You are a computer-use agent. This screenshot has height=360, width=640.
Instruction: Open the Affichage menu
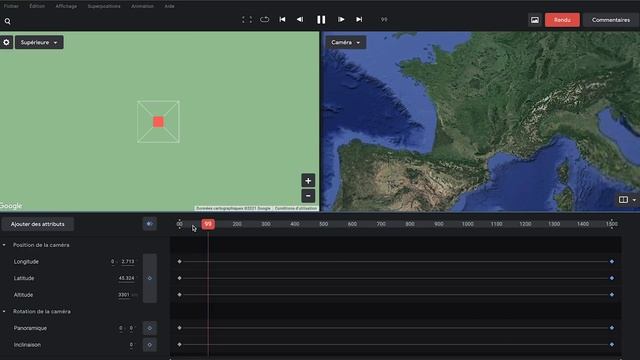pyautogui.click(x=66, y=6)
